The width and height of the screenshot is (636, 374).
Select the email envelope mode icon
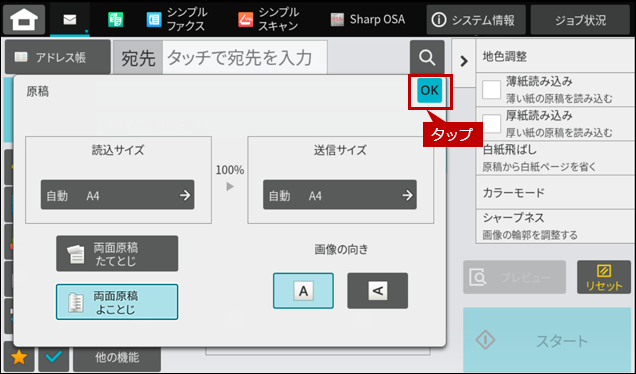[x=70, y=19]
